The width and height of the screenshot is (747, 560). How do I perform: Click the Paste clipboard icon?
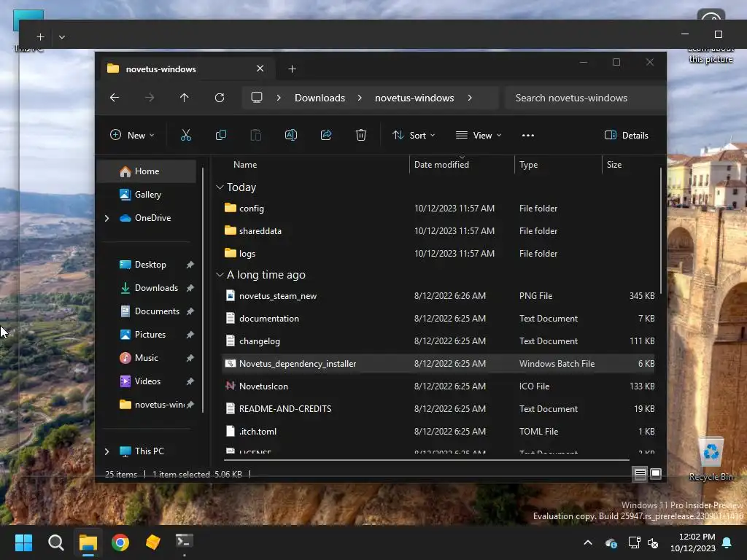click(x=256, y=135)
